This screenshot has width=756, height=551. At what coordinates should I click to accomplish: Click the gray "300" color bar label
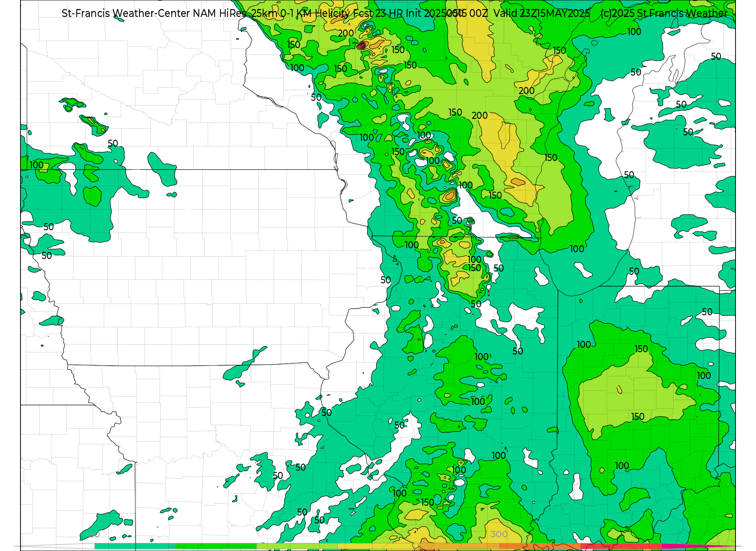click(499, 534)
